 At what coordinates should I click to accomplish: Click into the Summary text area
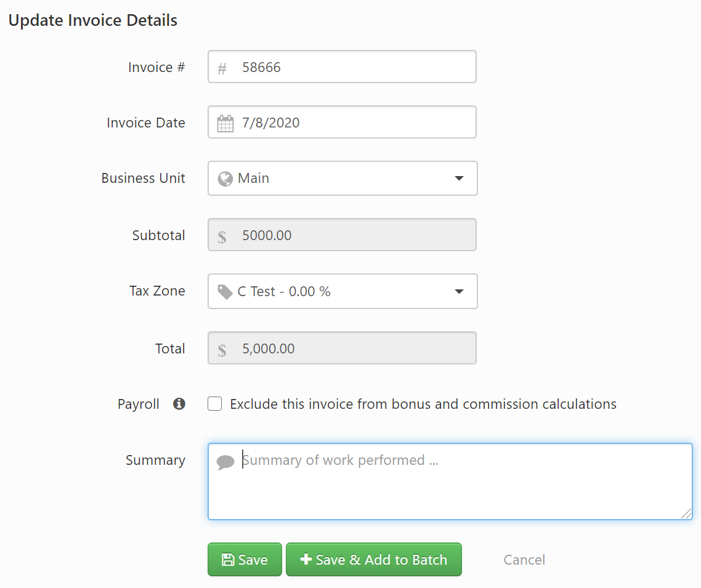[x=456, y=486]
